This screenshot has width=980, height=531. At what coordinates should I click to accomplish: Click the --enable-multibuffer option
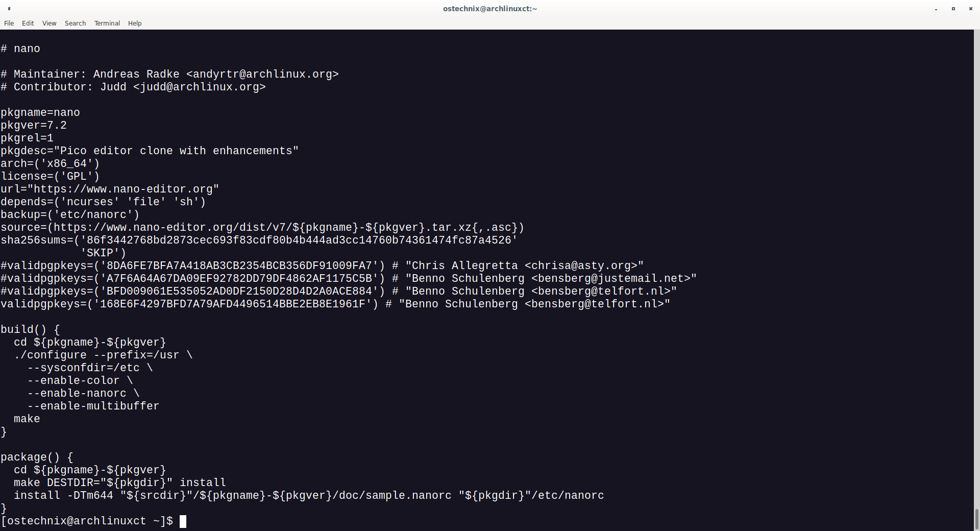93,406
